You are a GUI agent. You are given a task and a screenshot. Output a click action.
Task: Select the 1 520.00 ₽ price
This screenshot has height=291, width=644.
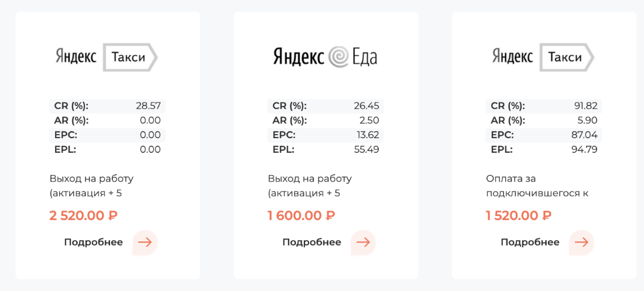pos(519,215)
